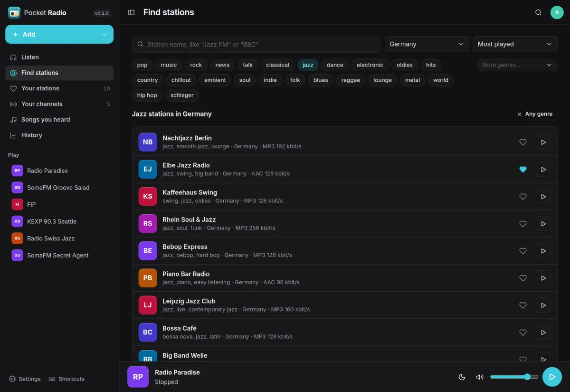The width and height of the screenshot is (570, 392).
Task: Filter by the classical genre chip
Action: click(278, 65)
